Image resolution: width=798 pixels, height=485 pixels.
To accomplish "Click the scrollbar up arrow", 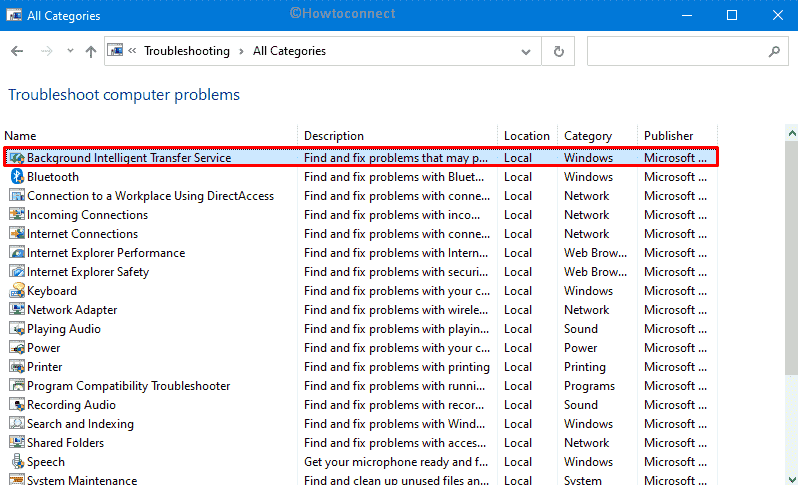I will pyautogui.click(x=791, y=133).
